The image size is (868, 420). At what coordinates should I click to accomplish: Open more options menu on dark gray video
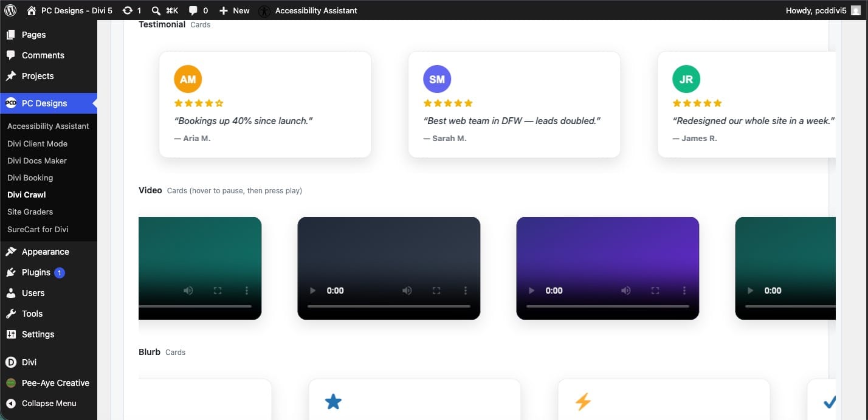(466, 291)
